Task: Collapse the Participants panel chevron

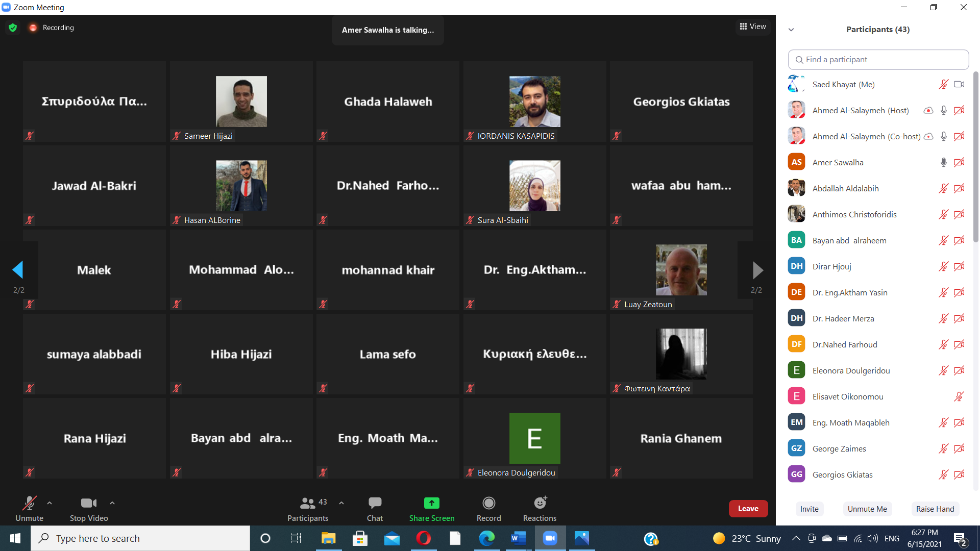Action: pyautogui.click(x=791, y=30)
